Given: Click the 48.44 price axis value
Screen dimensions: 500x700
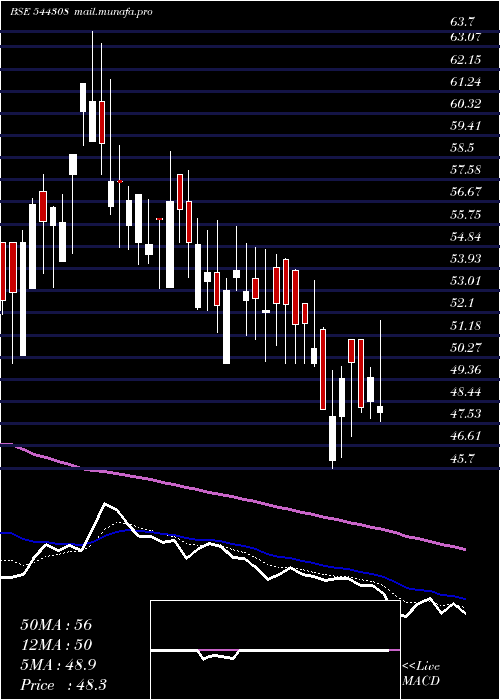Looking at the screenshot, I should click(x=466, y=392).
